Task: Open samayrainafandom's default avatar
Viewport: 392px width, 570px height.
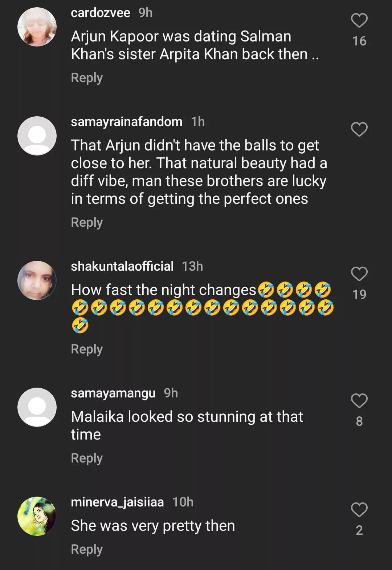Action: coord(37,136)
